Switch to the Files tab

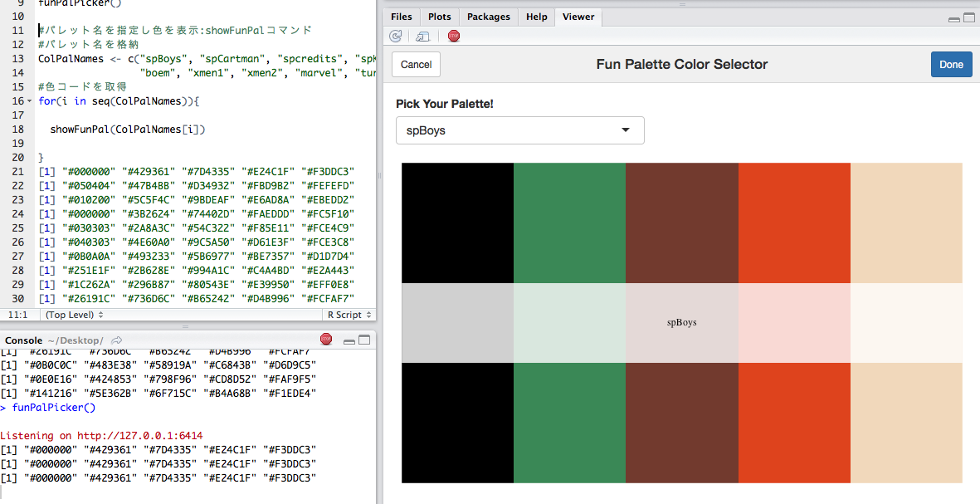pyautogui.click(x=402, y=17)
